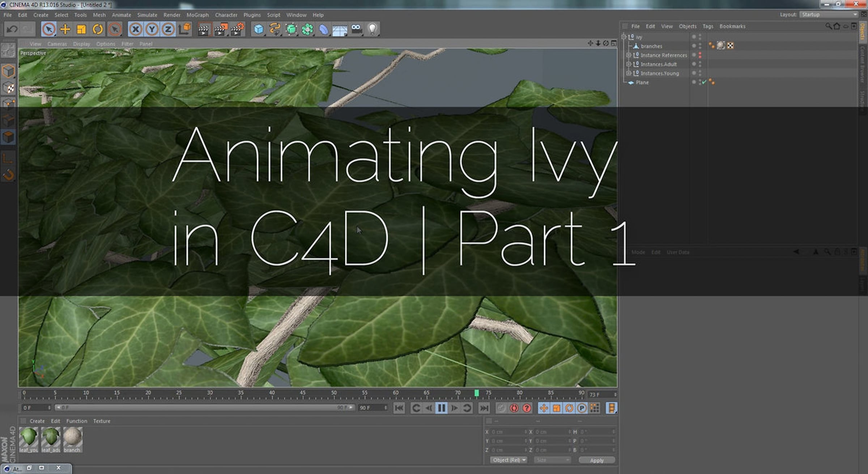
Task: Click the Undo arrow icon
Action: [12, 29]
